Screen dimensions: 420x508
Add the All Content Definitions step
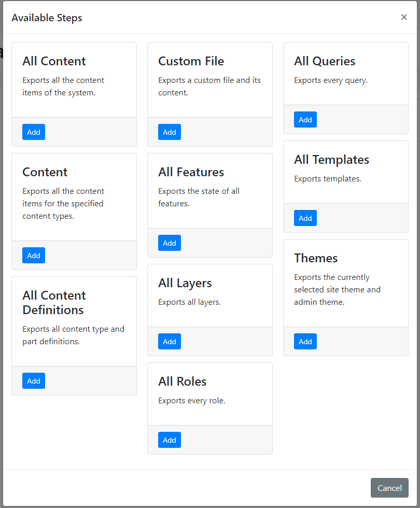point(34,380)
